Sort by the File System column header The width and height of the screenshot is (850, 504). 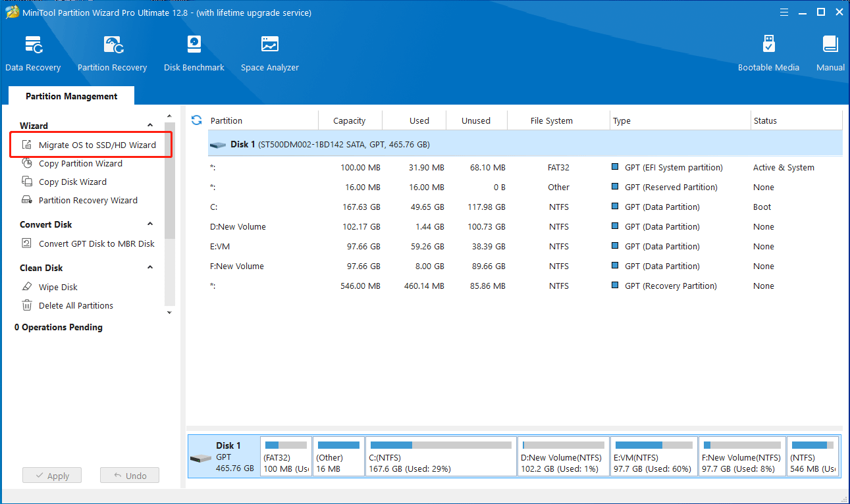pyautogui.click(x=559, y=120)
